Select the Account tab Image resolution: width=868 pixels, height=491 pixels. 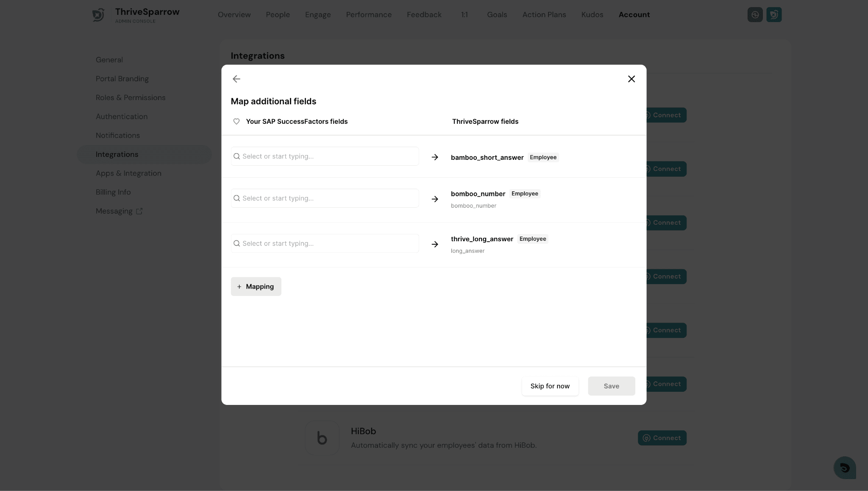click(634, 15)
